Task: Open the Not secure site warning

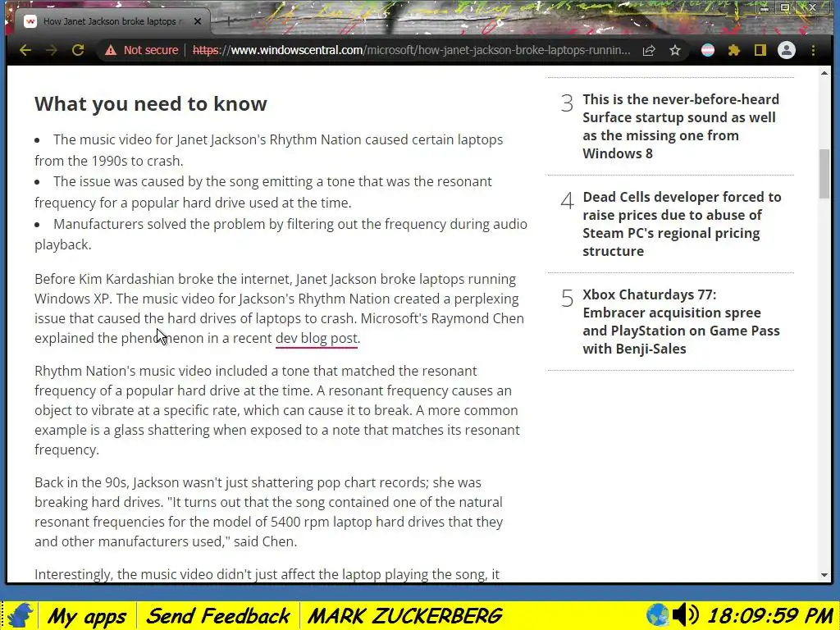Action: click(141, 50)
